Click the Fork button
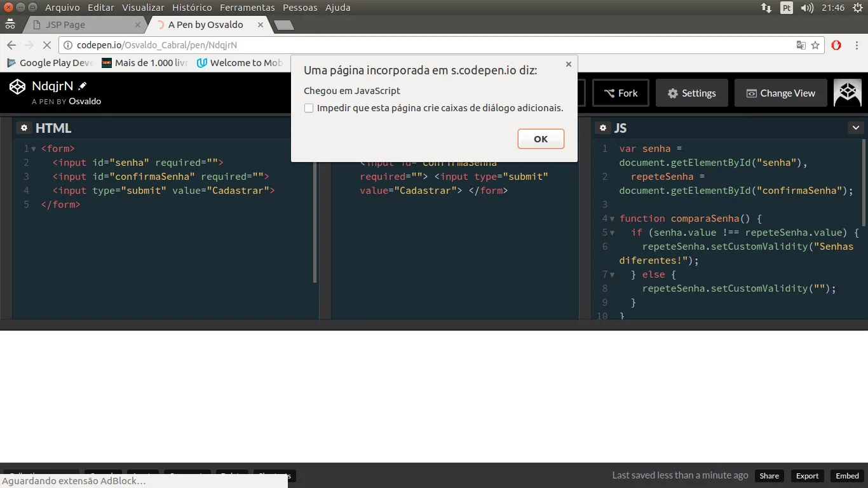This screenshot has width=868, height=488. click(620, 93)
